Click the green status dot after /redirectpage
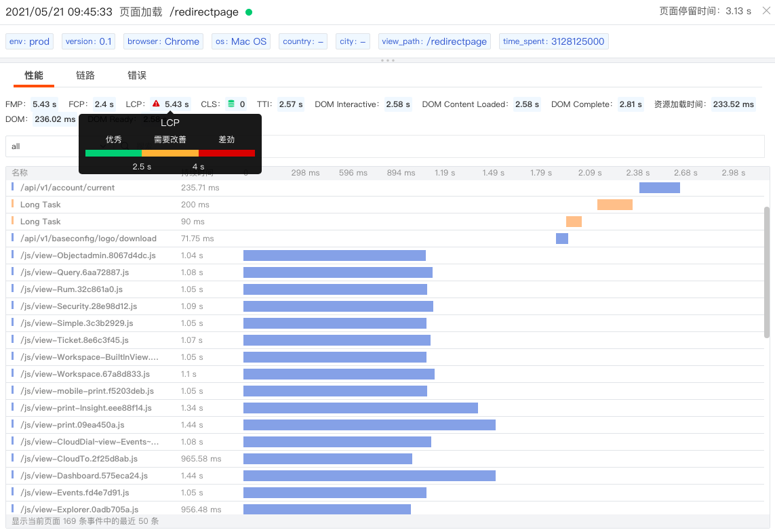The width and height of the screenshot is (775, 532). click(249, 12)
